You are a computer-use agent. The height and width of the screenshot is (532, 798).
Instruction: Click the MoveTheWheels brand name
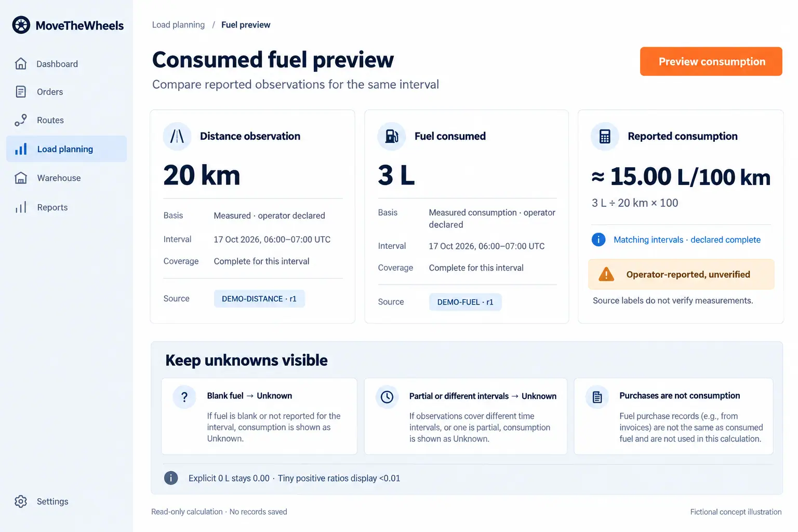click(x=79, y=25)
